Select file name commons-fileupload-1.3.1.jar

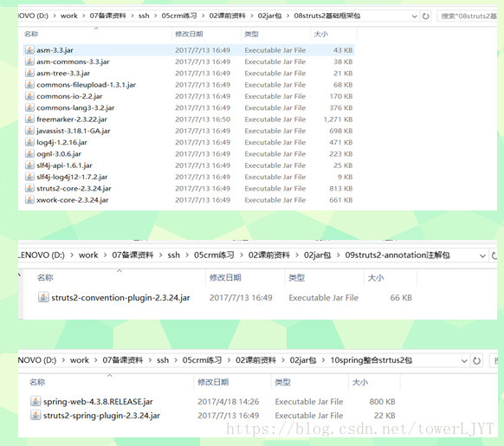86,85
